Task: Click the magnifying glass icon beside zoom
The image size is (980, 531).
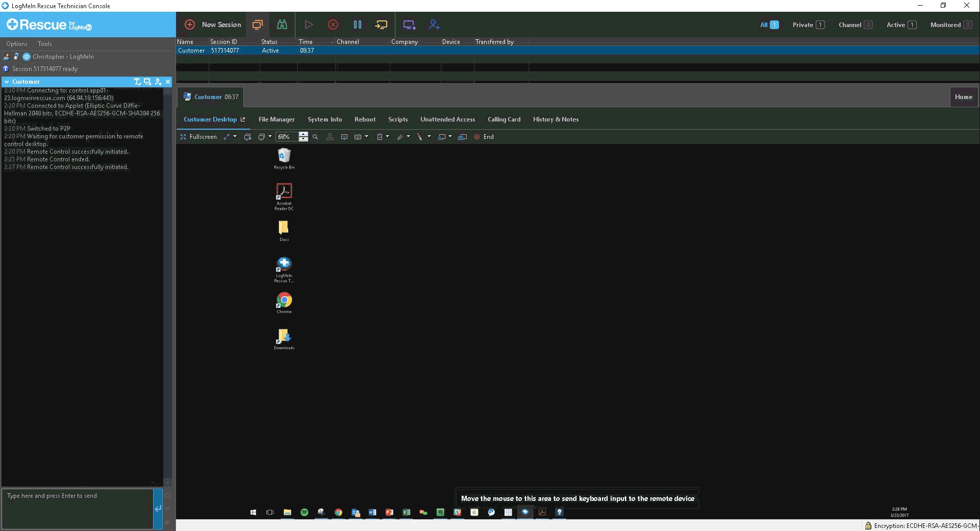Action: [x=315, y=137]
